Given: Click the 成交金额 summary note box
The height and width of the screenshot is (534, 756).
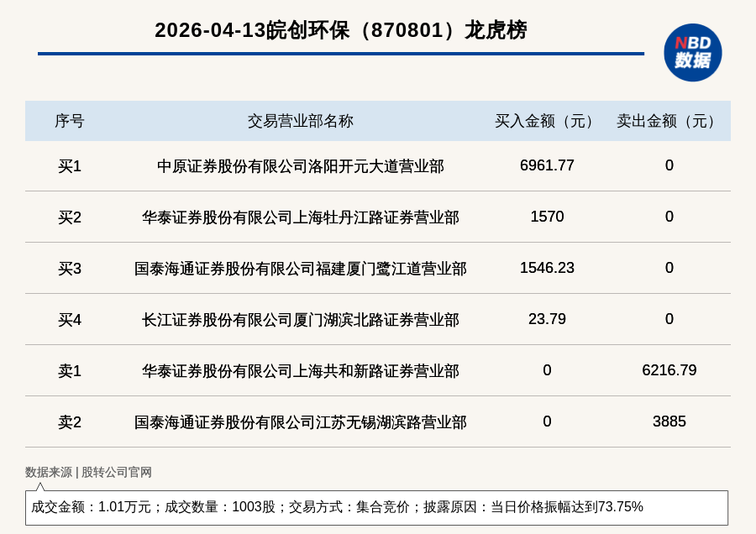Looking at the screenshot, I should pyautogui.click(x=376, y=507).
